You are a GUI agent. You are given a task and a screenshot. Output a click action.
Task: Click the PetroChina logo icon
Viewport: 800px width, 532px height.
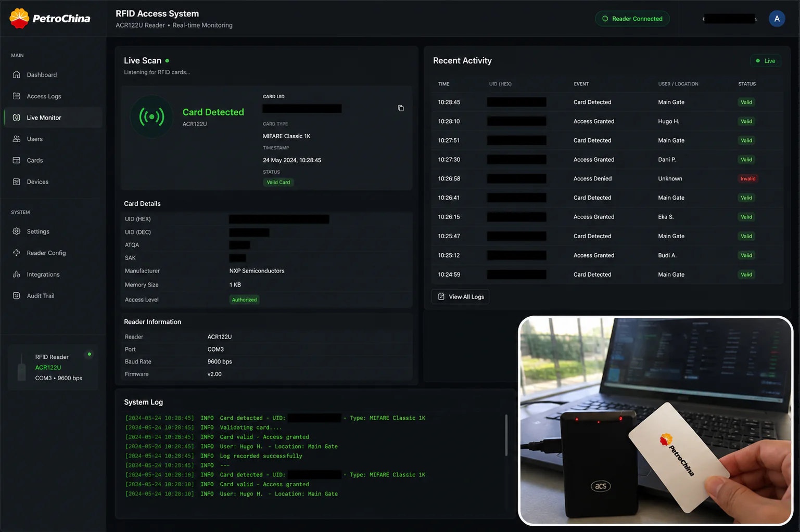click(19, 18)
